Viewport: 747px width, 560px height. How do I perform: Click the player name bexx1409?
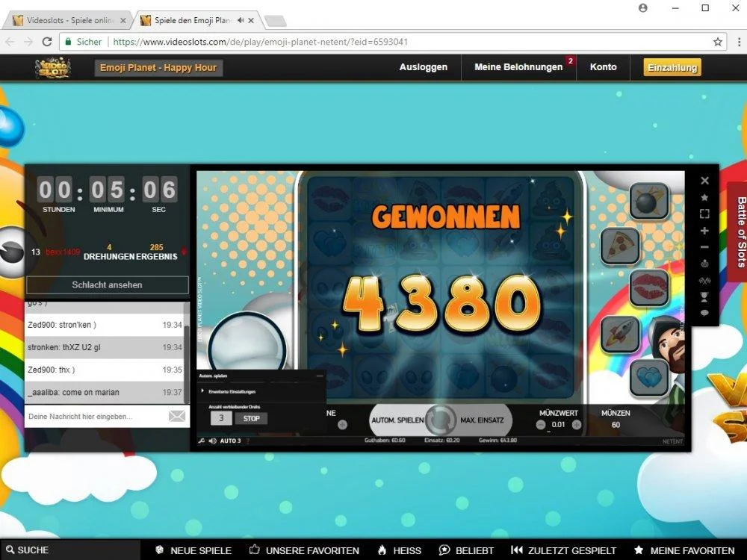coord(63,252)
